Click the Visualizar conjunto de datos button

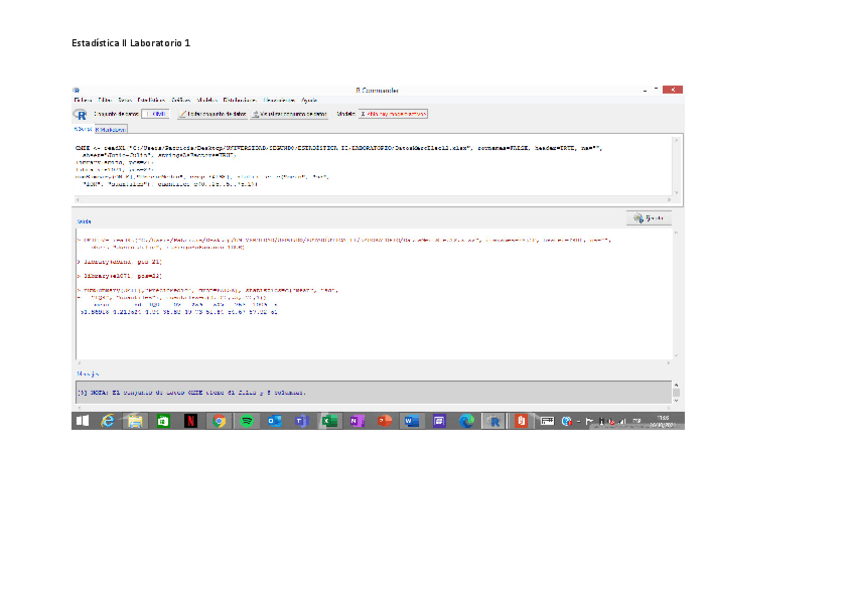point(289,114)
